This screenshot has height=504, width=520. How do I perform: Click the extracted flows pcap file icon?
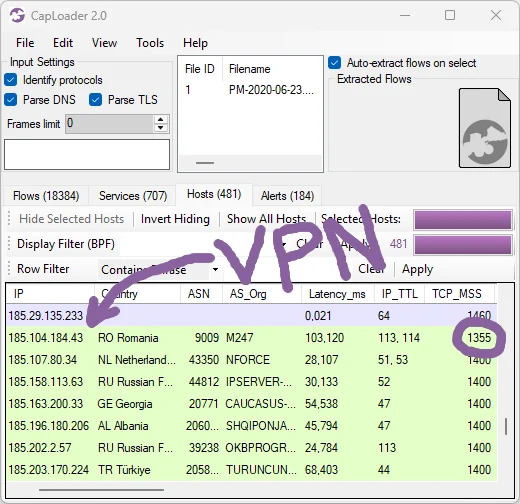[x=485, y=128]
